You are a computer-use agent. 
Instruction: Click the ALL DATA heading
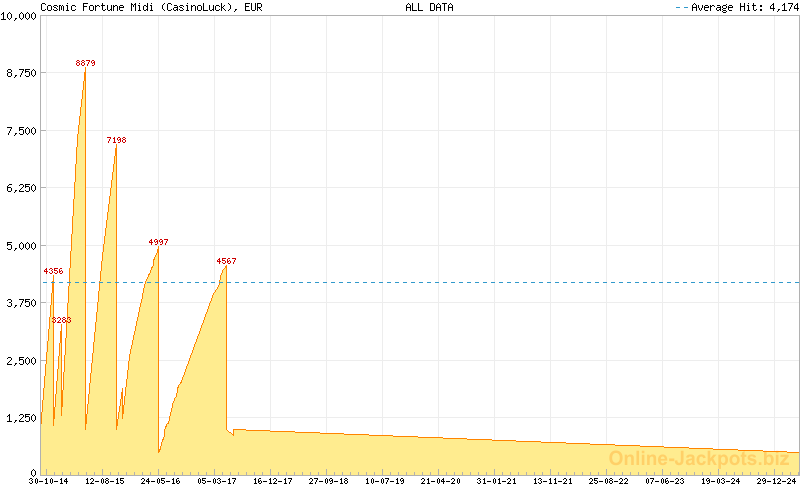tap(429, 7)
